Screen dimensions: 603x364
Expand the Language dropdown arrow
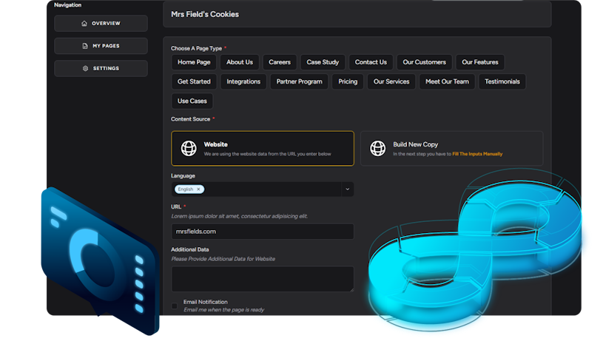[x=346, y=189]
